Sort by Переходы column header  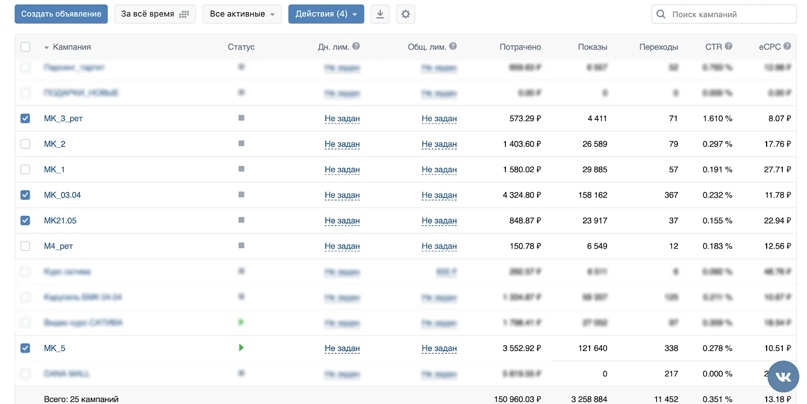pos(658,47)
